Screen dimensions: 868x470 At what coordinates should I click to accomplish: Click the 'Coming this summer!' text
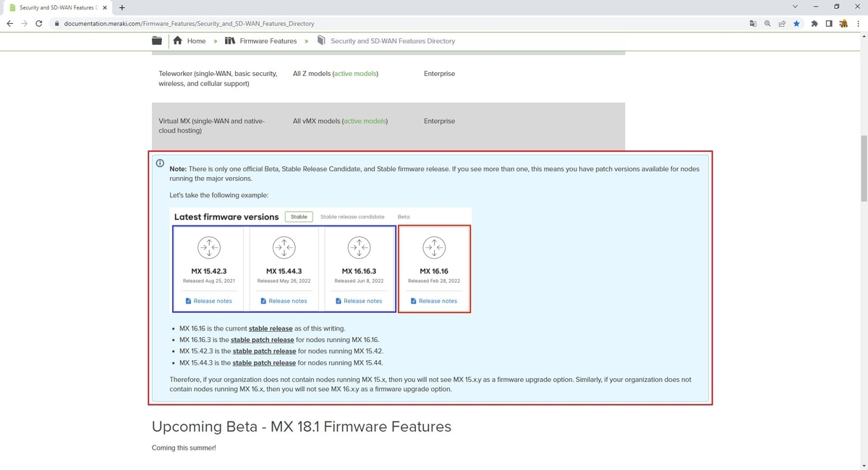184,448
